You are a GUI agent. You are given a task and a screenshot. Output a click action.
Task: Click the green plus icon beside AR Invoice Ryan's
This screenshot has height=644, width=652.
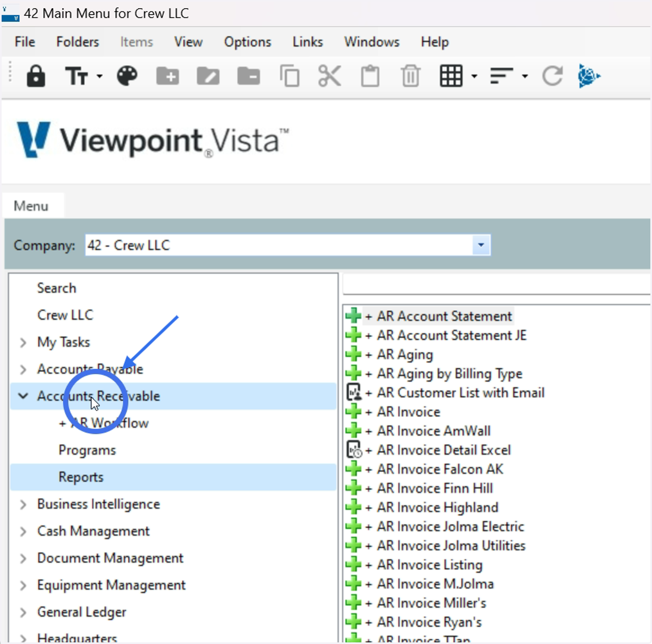point(353,622)
